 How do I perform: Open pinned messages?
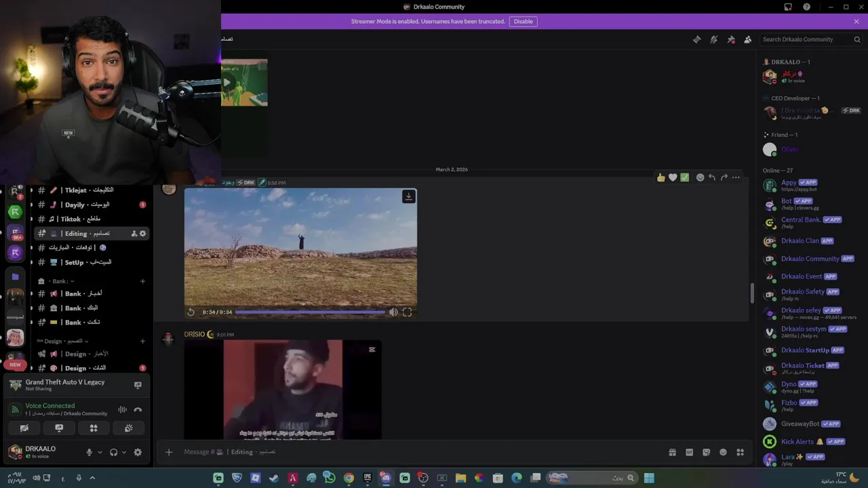(731, 39)
